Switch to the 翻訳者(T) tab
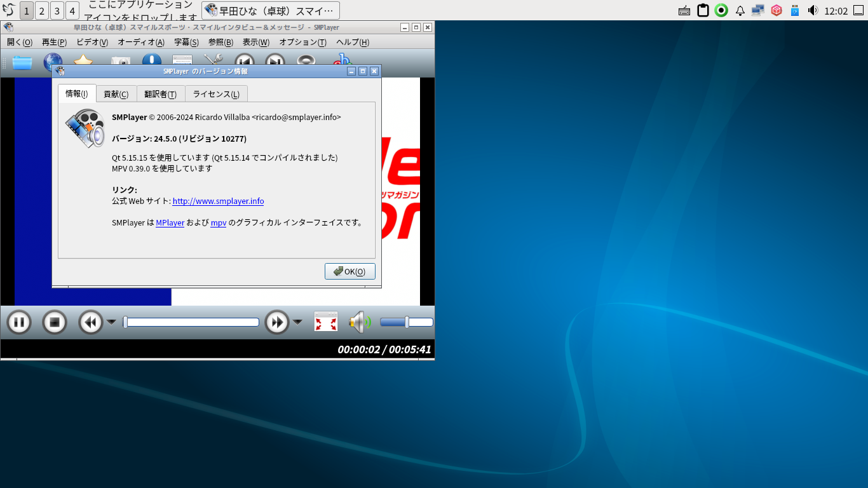 [161, 94]
